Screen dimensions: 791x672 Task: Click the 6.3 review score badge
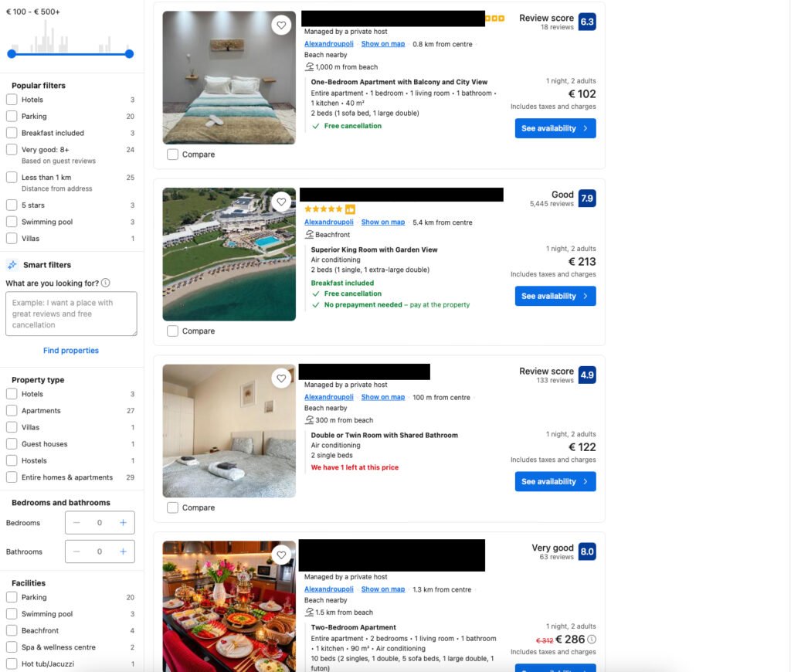tap(587, 22)
